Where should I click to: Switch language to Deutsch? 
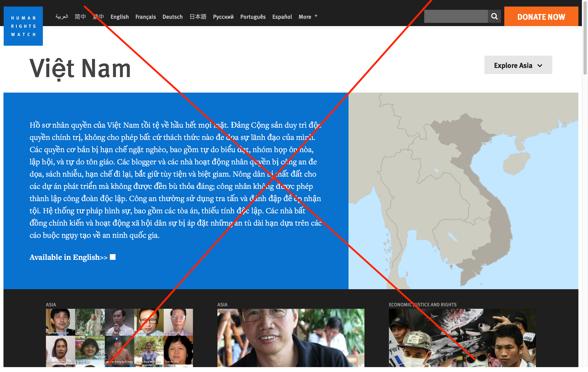(x=173, y=17)
